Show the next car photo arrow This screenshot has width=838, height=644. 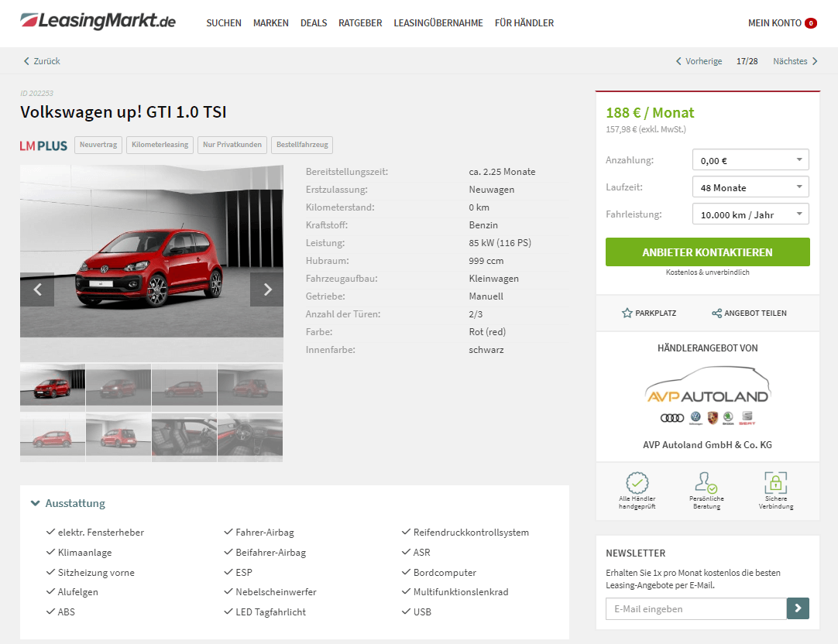pyautogui.click(x=266, y=289)
